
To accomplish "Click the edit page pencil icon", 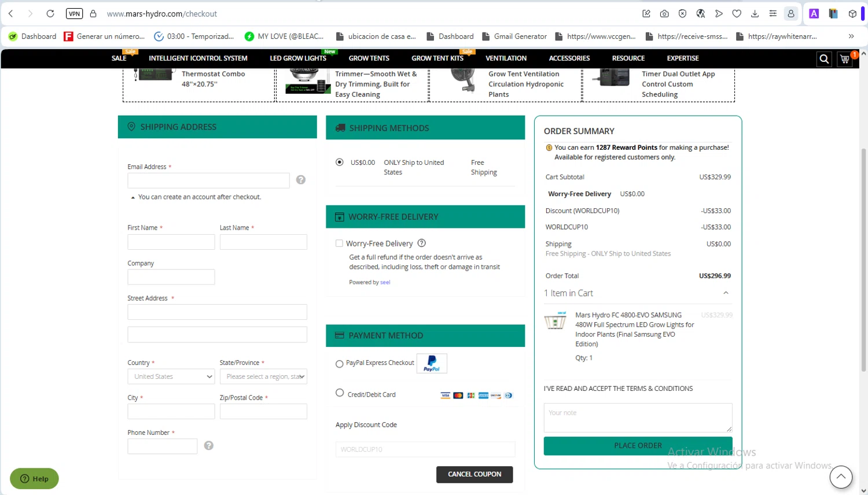I will (646, 13).
